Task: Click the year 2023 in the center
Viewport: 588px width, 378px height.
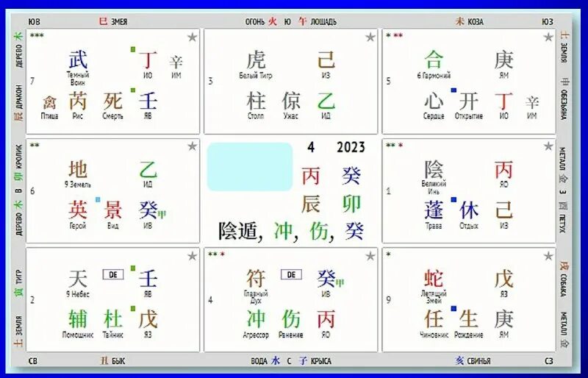Action: 351,147
